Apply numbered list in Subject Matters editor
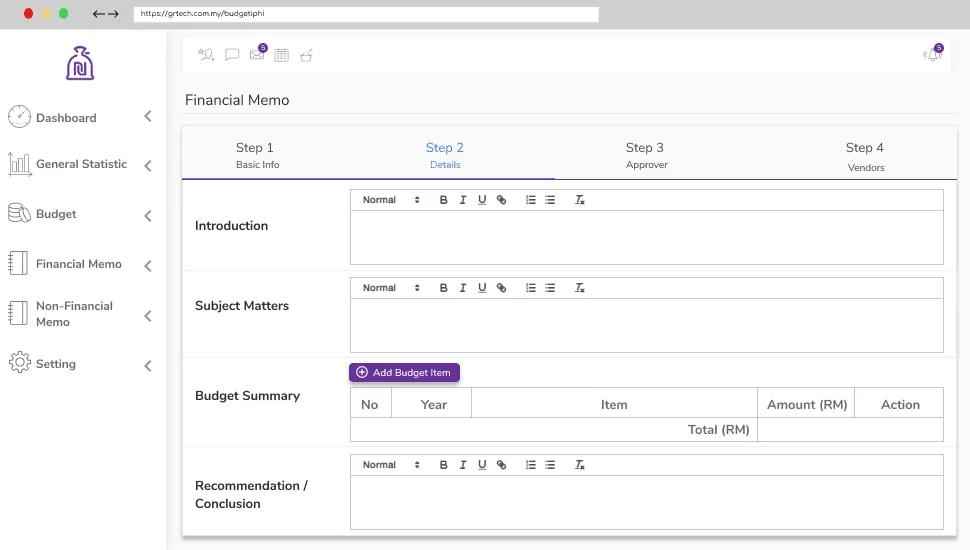Image resolution: width=970 pixels, height=550 pixels. pyautogui.click(x=531, y=288)
